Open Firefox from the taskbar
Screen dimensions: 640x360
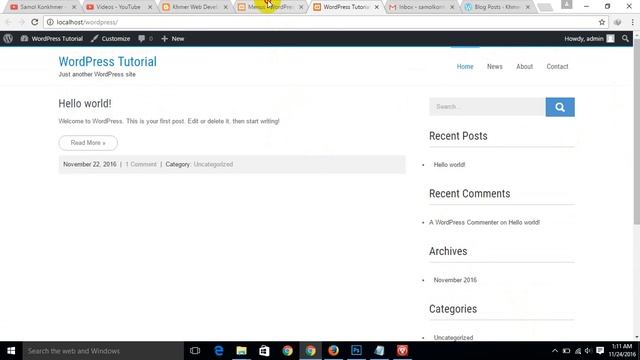[x=333, y=351]
